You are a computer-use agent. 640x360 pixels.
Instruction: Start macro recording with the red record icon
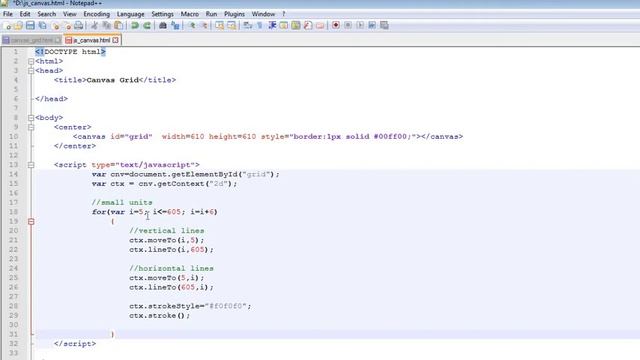336,26
